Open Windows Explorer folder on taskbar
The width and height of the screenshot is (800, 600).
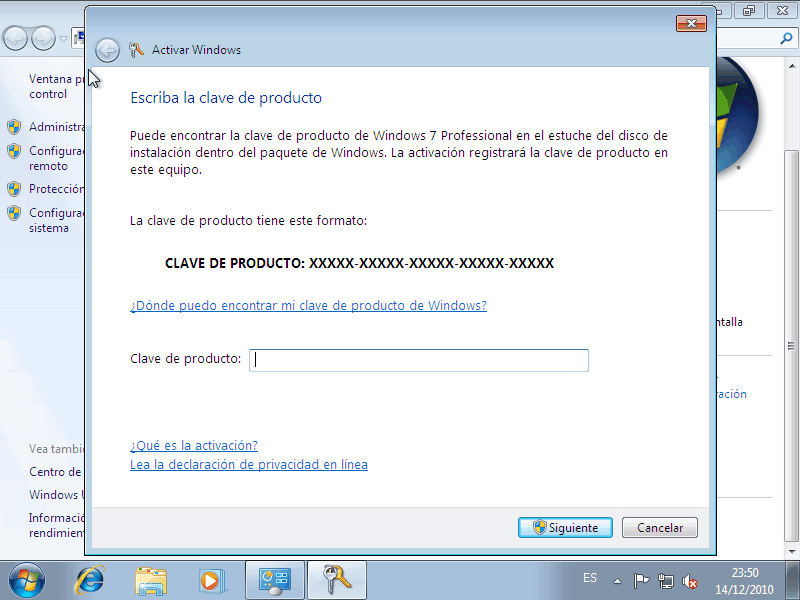(151, 580)
